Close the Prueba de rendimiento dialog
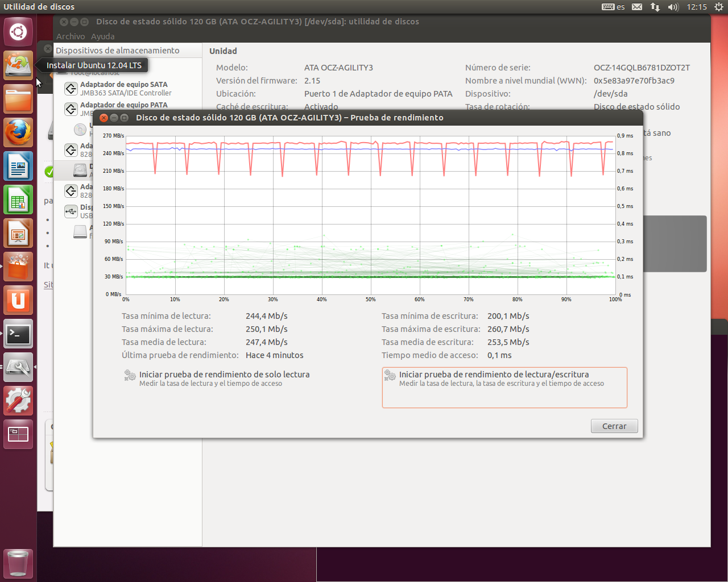The image size is (728, 582). [104, 118]
